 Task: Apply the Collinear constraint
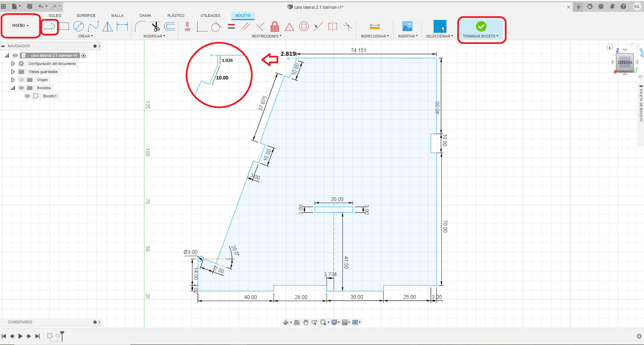click(x=318, y=26)
